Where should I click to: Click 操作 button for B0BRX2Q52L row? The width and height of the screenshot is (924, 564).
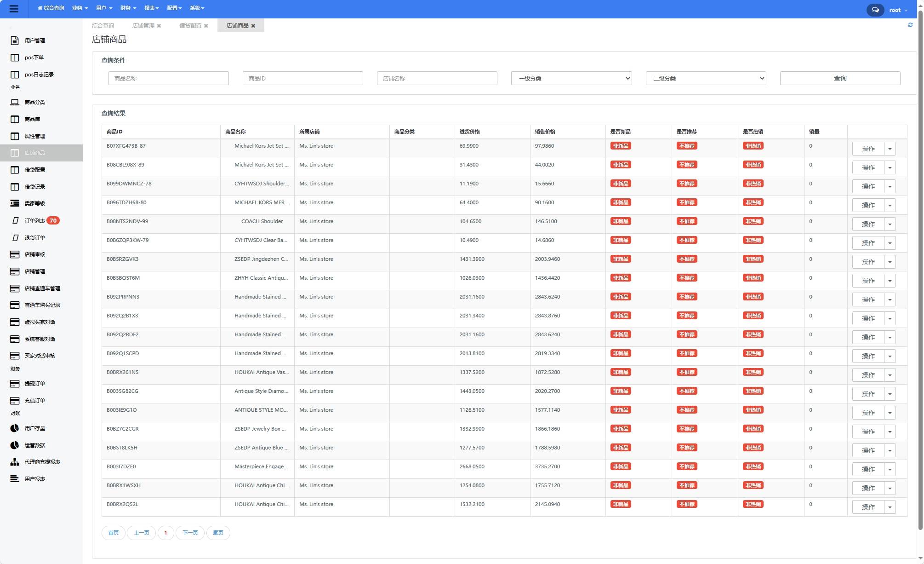[867, 507]
